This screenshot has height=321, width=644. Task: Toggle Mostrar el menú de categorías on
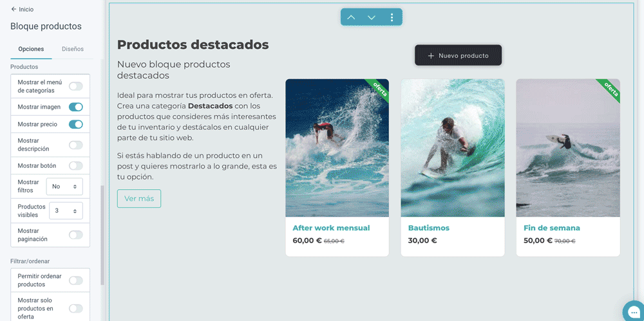pos(75,86)
